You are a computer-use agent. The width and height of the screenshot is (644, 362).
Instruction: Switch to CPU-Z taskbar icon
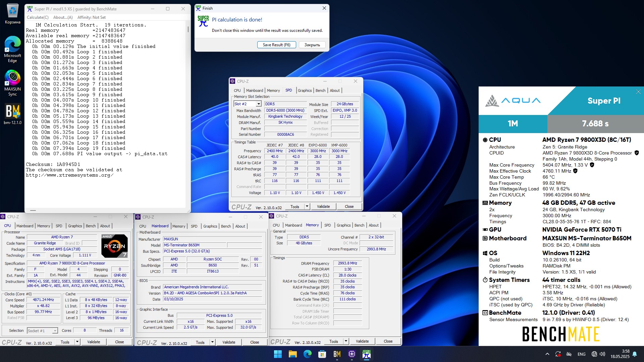[352, 354]
